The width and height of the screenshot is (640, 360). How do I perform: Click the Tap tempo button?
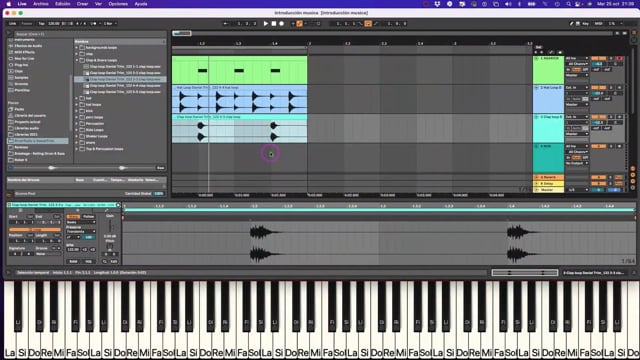point(42,24)
